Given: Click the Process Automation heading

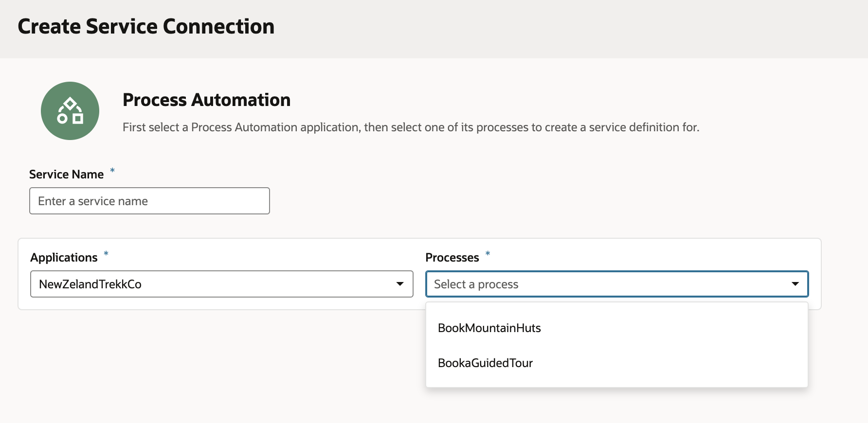Looking at the screenshot, I should (x=206, y=100).
